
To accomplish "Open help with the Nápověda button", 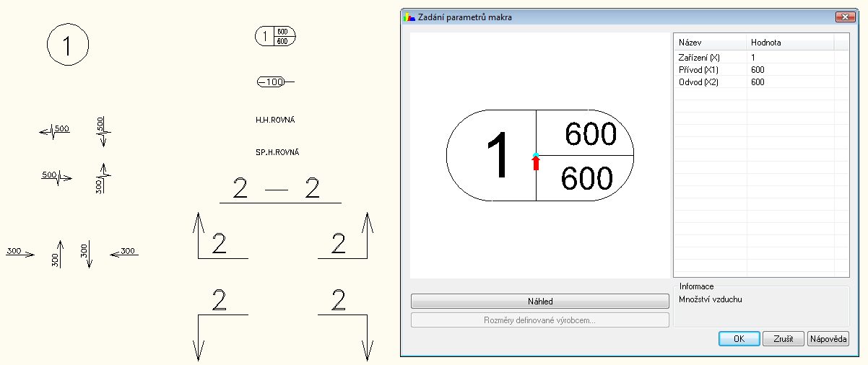I will pyautogui.click(x=828, y=339).
